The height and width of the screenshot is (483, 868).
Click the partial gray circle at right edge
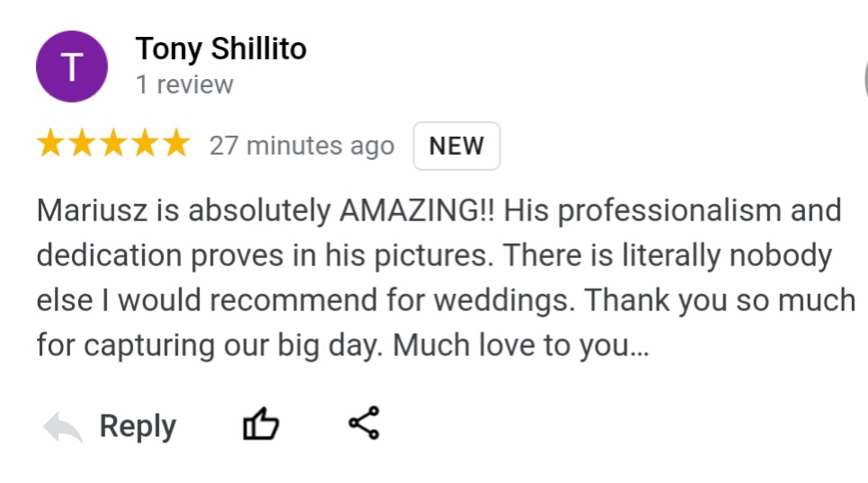[866, 77]
